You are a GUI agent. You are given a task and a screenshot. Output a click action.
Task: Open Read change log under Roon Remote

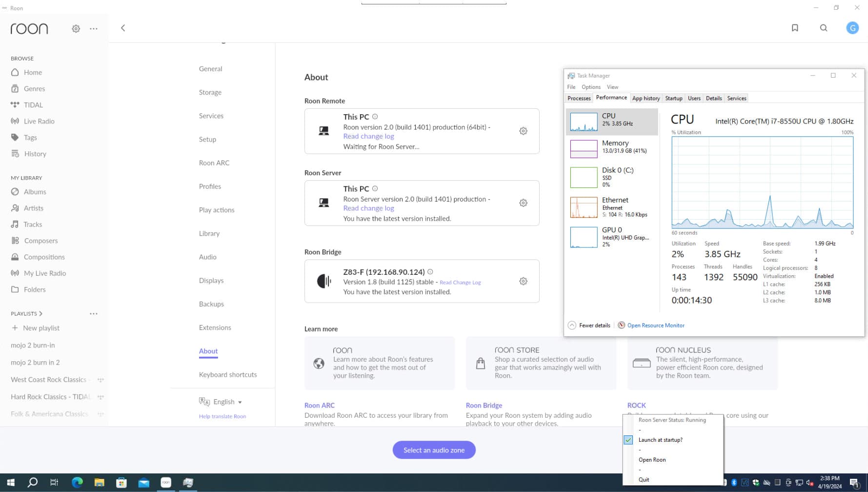[x=368, y=136]
